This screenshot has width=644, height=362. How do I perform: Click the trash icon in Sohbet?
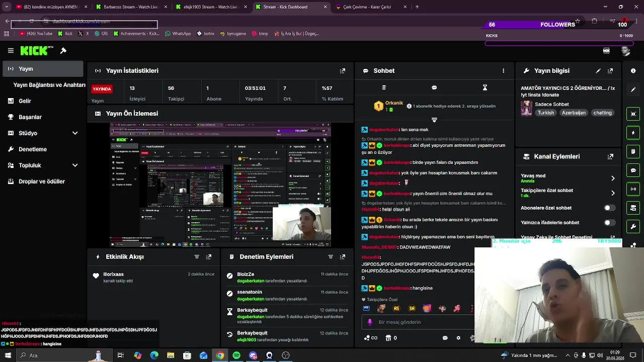384,87
